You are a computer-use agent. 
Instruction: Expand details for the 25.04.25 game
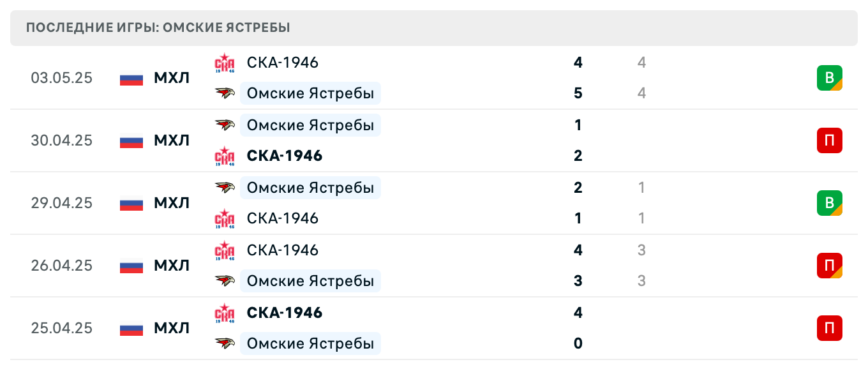pos(447,328)
